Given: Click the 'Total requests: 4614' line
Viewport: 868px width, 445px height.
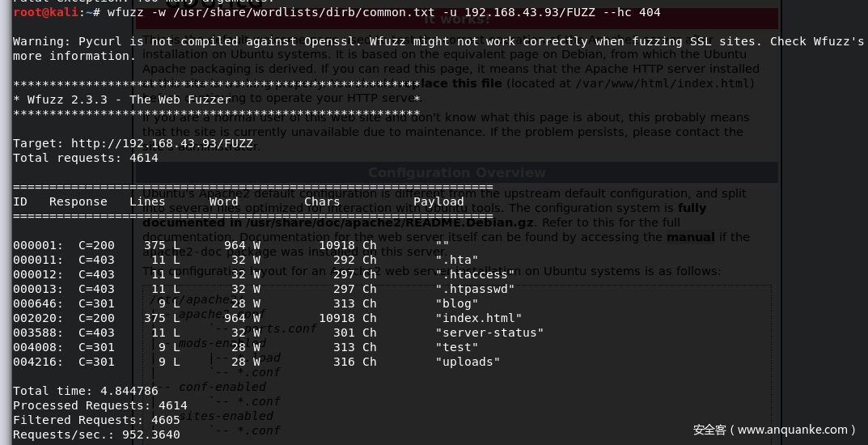Looking at the screenshot, I should pyautogui.click(x=85, y=158).
